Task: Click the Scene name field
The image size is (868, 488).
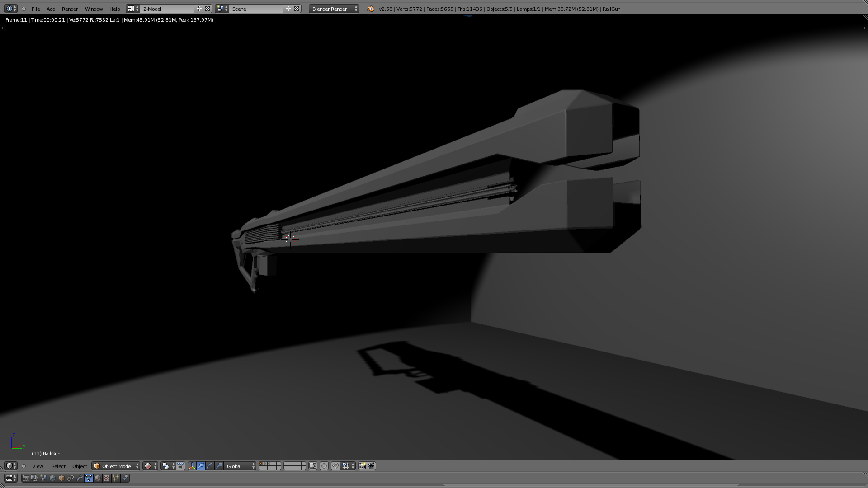Action: 255,9
